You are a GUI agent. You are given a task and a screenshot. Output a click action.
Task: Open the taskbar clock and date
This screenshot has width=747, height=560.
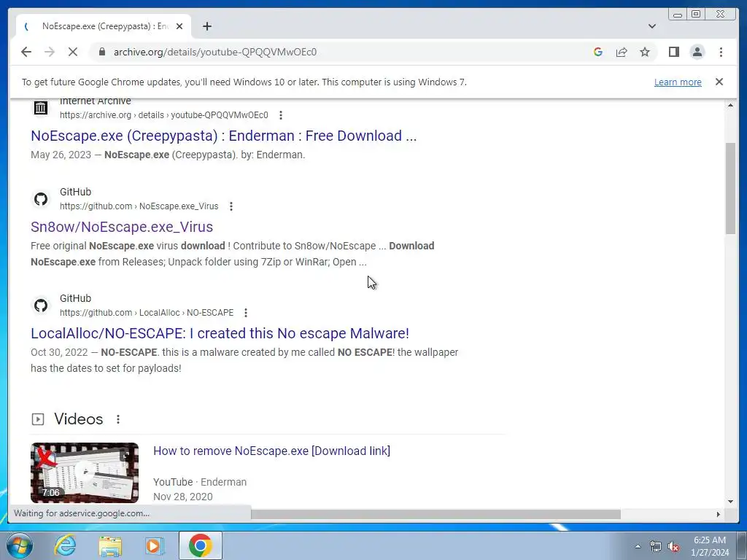[x=710, y=546]
